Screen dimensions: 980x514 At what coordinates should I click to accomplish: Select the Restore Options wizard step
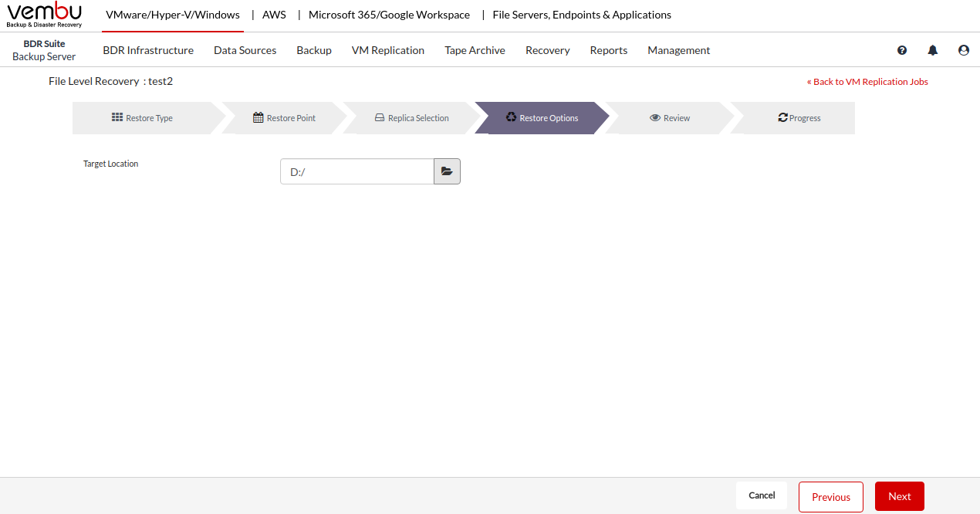pos(542,118)
